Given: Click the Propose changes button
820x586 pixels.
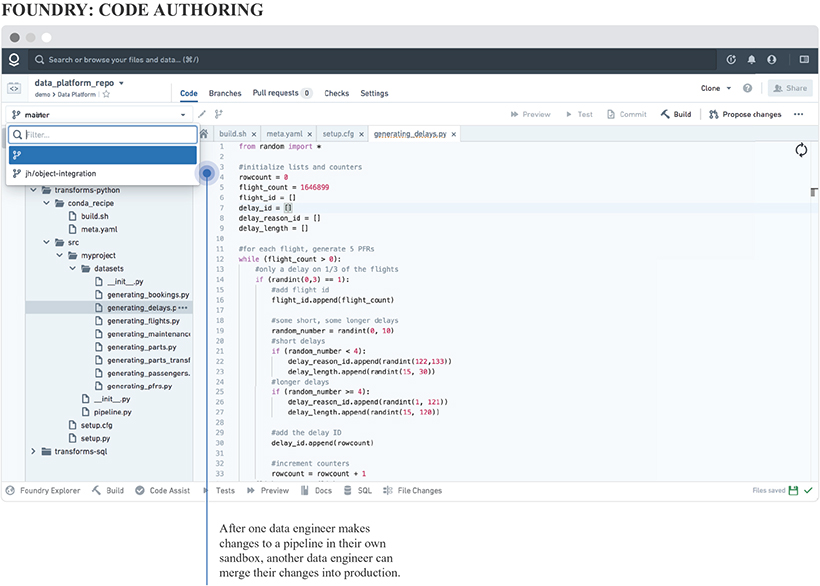Looking at the screenshot, I should pyautogui.click(x=745, y=115).
